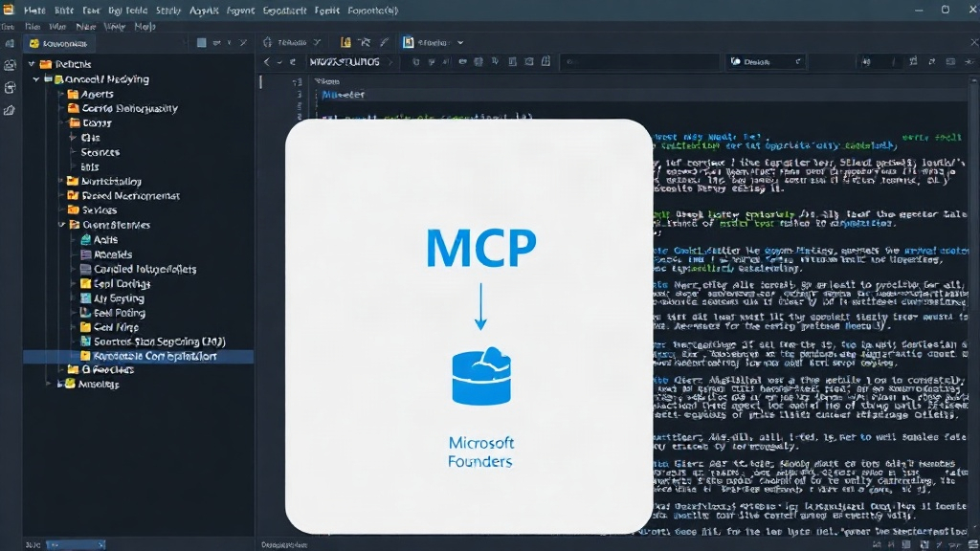Select the 'Aaits' item with the teal icon

(99, 239)
